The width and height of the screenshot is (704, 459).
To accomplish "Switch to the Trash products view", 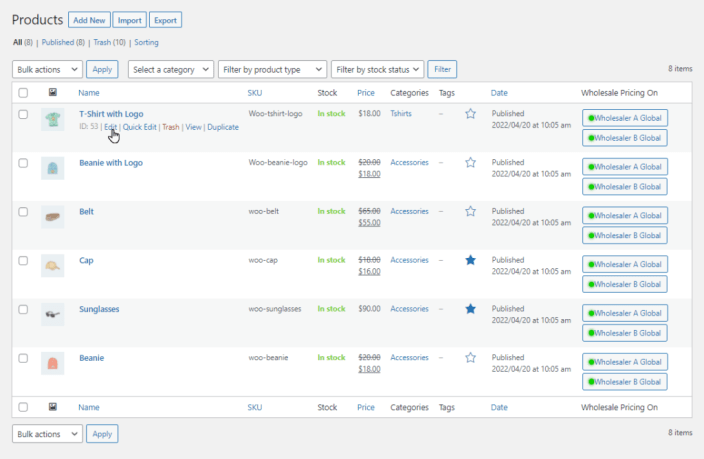I will (x=111, y=43).
